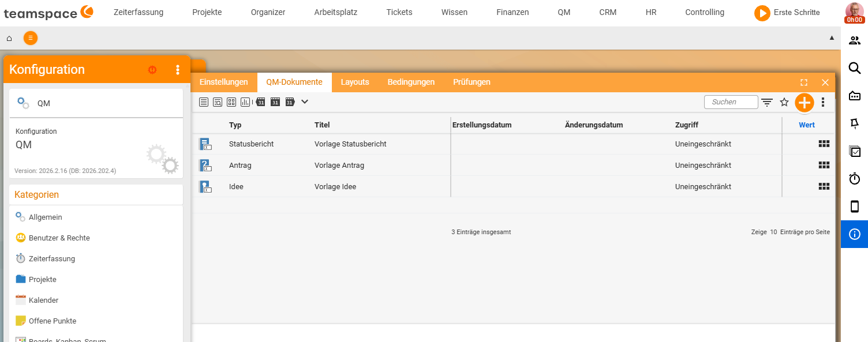The width and height of the screenshot is (868, 342).
Task: Open the Antrag row document icon
Action: click(205, 166)
